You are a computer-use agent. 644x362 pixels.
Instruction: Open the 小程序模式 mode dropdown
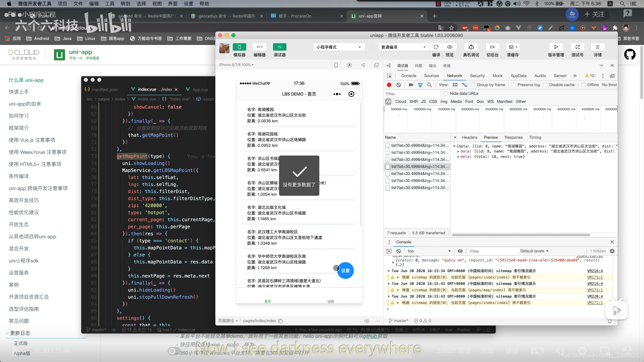coord(339,47)
